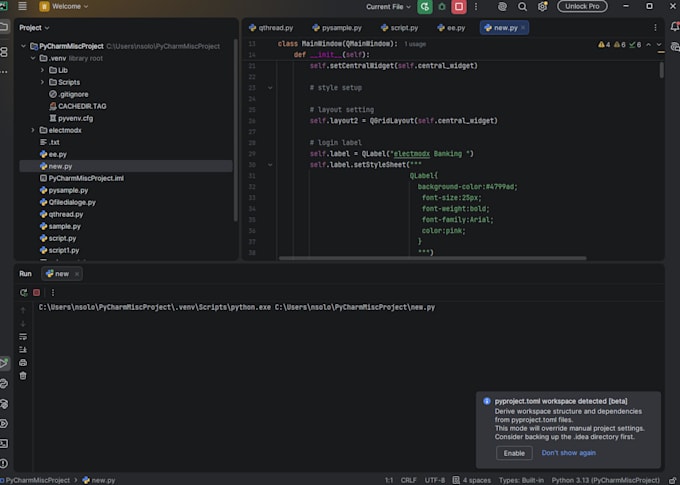680x485 pixels.
Task: Toggle soft-wrap in Run console
Action: coord(23,337)
